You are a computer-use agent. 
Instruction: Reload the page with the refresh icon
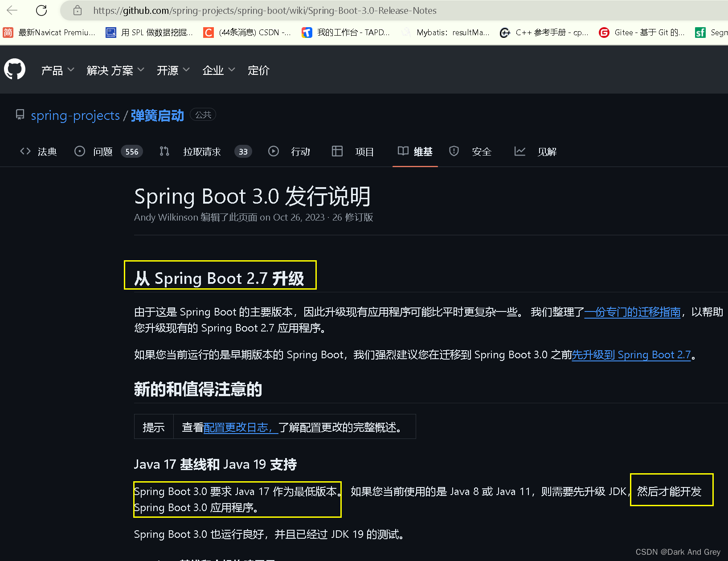pos(41,10)
